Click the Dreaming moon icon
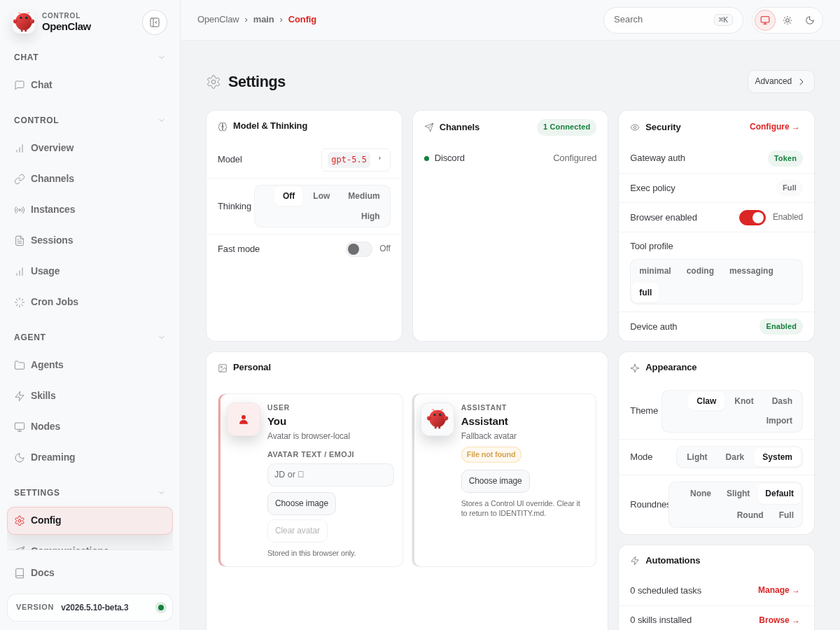Screen dimensions: 840x630 click(x=20, y=458)
